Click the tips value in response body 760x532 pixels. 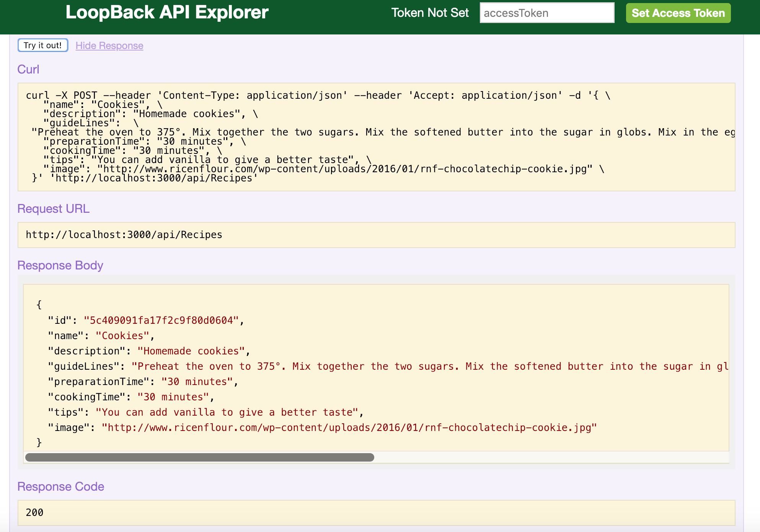[227, 412]
